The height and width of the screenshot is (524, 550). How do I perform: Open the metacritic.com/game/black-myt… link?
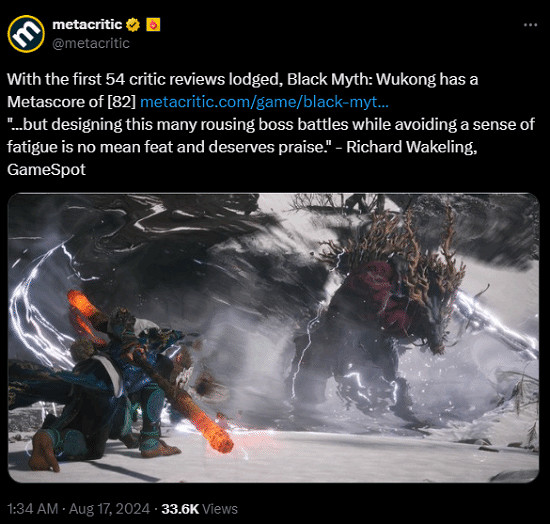pyautogui.click(x=264, y=102)
